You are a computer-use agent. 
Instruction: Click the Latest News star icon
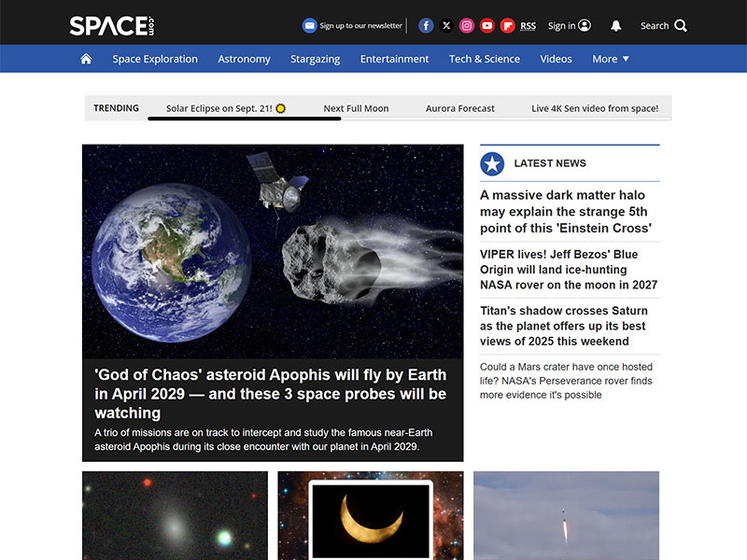point(489,163)
